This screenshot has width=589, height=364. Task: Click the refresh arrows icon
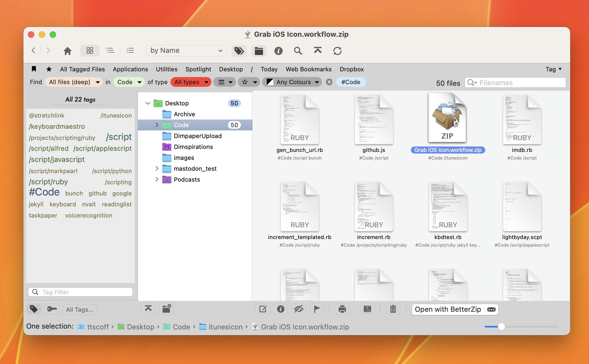pos(337,51)
